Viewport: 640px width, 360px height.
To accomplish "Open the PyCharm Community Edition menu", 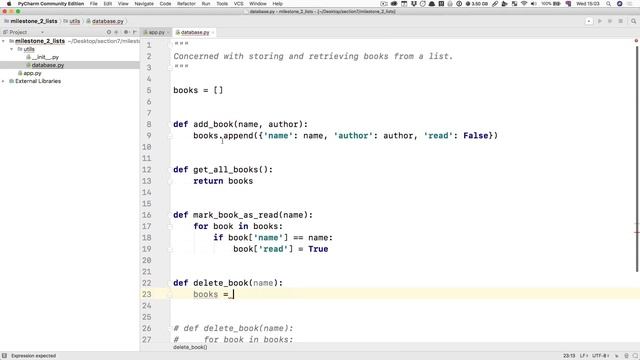I will click(x=51, y=4).
